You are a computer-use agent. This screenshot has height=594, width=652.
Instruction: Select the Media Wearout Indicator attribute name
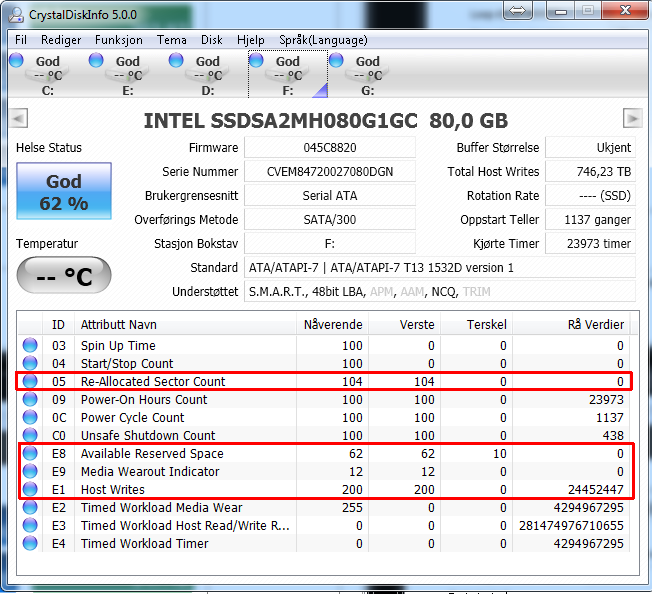pyautogui.click(x=150, y=471)
